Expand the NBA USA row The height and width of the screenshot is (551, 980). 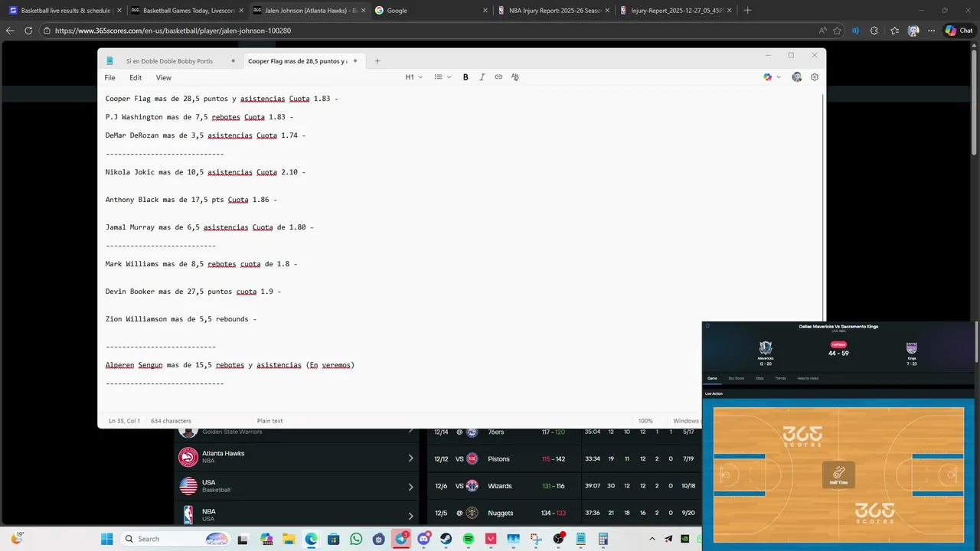(x=297, y=514)
